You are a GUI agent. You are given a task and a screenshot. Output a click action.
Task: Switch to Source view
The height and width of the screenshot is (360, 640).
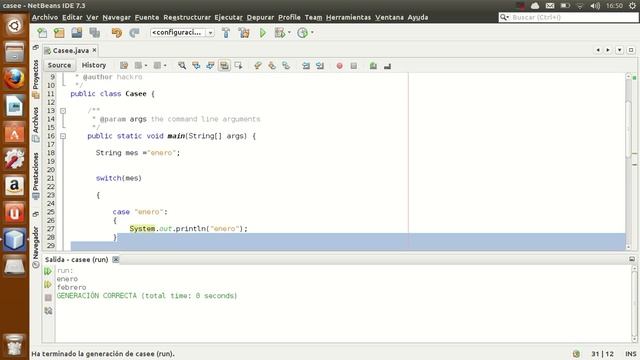59,65
